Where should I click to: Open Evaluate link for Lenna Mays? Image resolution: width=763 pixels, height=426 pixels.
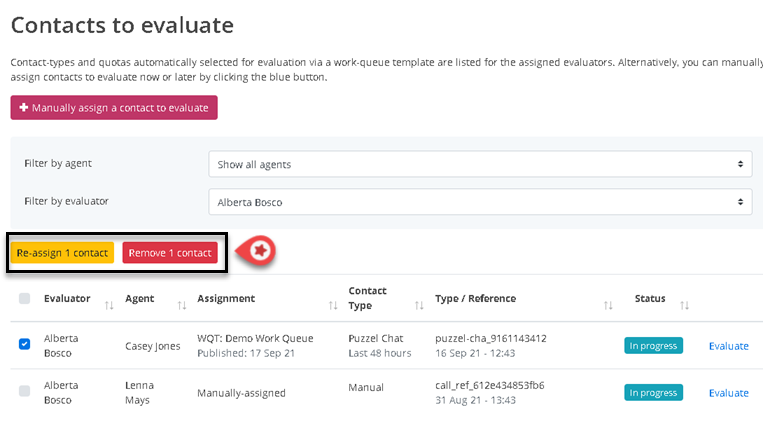point(728,393)
